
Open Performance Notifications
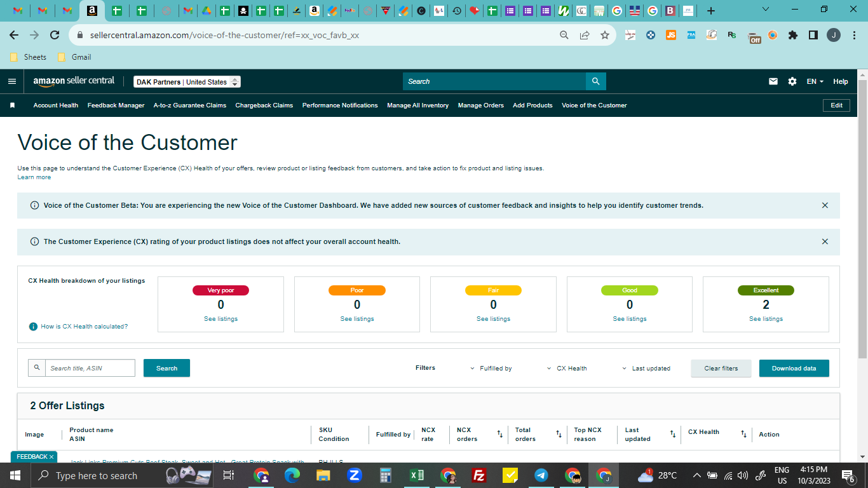[340, 105]
